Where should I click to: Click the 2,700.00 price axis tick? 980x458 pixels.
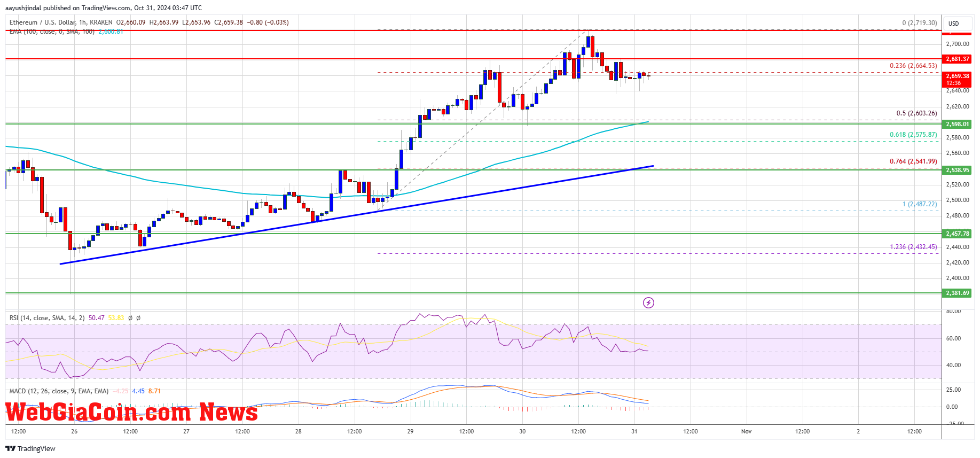957,44
